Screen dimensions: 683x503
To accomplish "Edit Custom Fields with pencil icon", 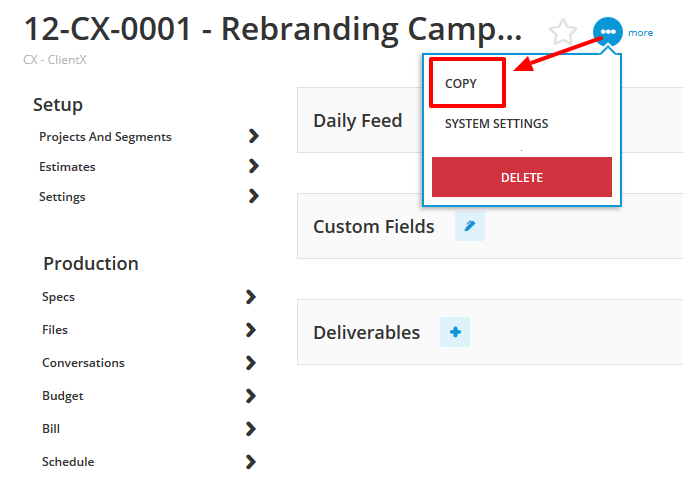I will click(470, 226).
